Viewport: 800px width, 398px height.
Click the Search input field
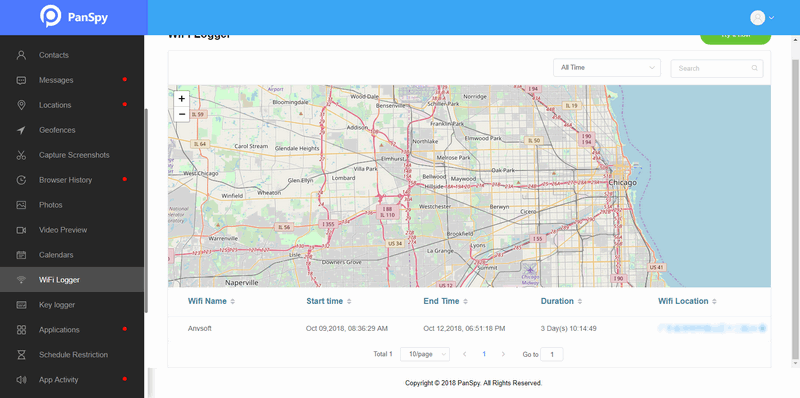click(717, 68)
